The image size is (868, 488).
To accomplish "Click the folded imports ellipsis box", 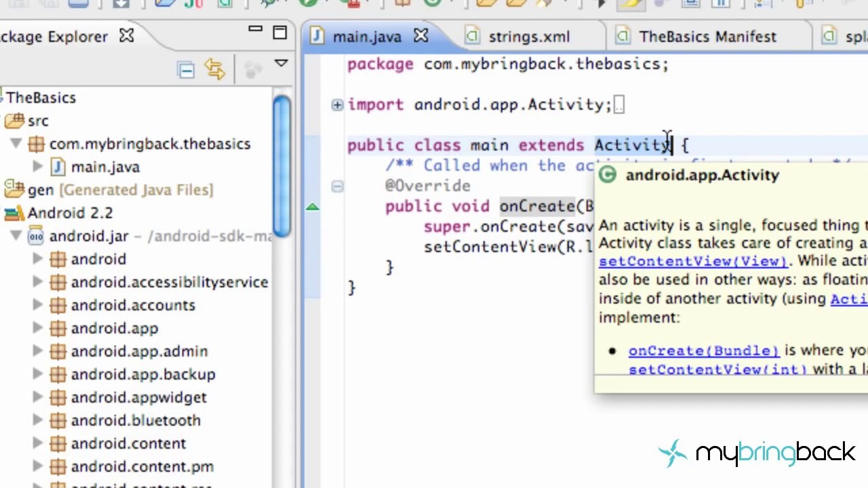I will tap(618, 104).
